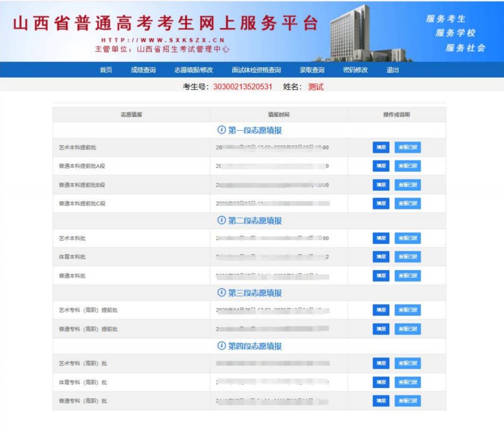This screenshot has width=504, height=437.
Task: Click the 普通本科提前批B段 row label
Action: click(x=82, y=185)
